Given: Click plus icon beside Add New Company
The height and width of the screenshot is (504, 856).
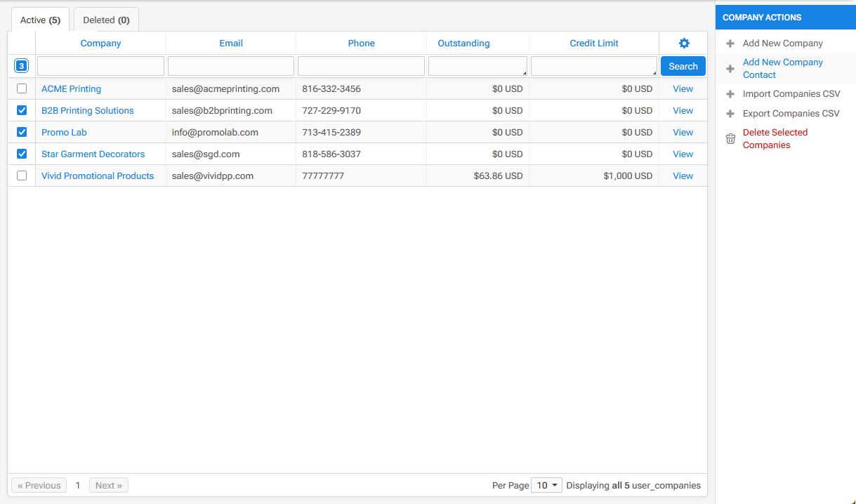Looking at the screenshot, I should (730, 44).
